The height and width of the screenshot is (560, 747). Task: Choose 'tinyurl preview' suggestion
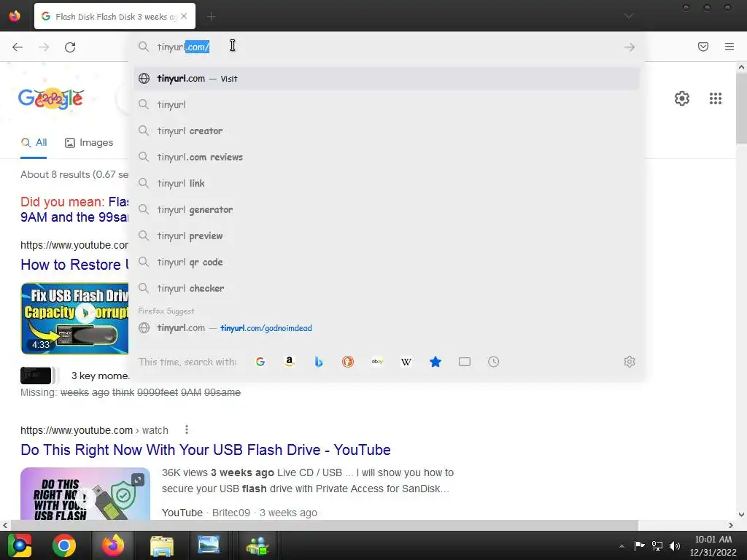[x=387, y=236]
